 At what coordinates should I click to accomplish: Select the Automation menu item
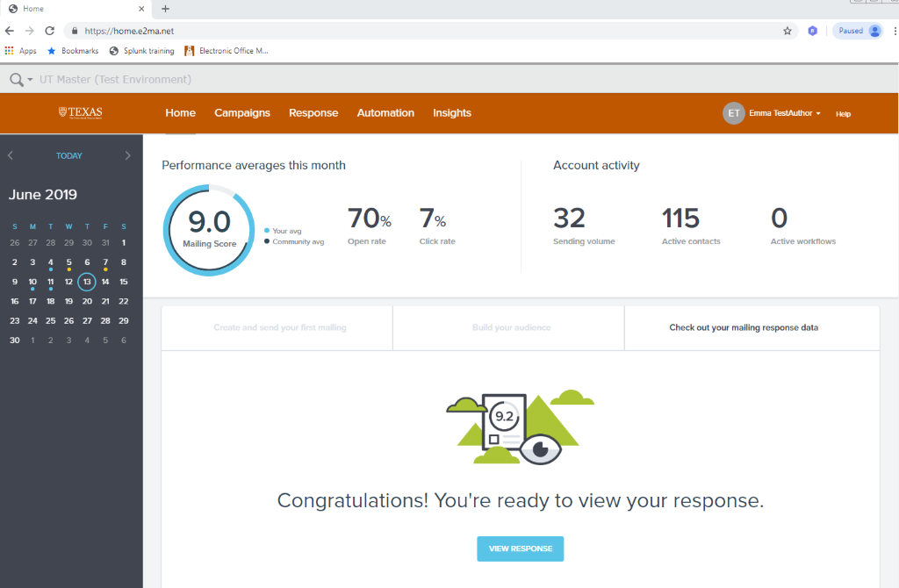point(385,112)
